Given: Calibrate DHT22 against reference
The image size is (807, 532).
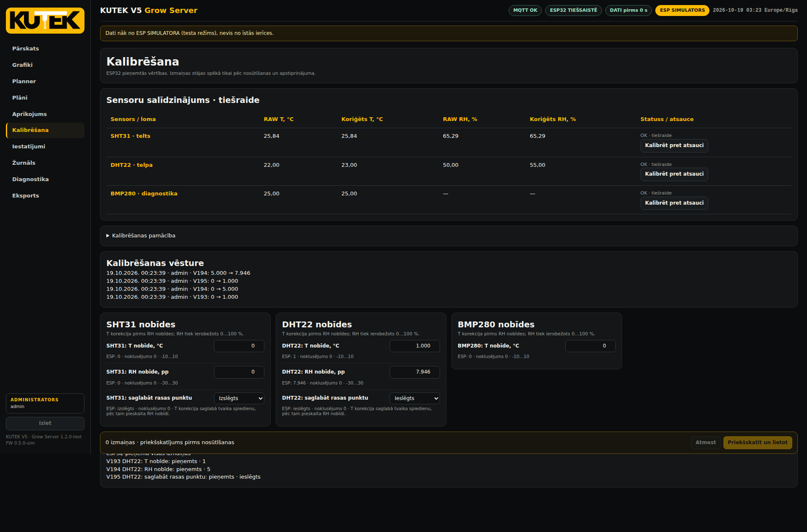Looking at the screenshot, I should click(674, 174).
